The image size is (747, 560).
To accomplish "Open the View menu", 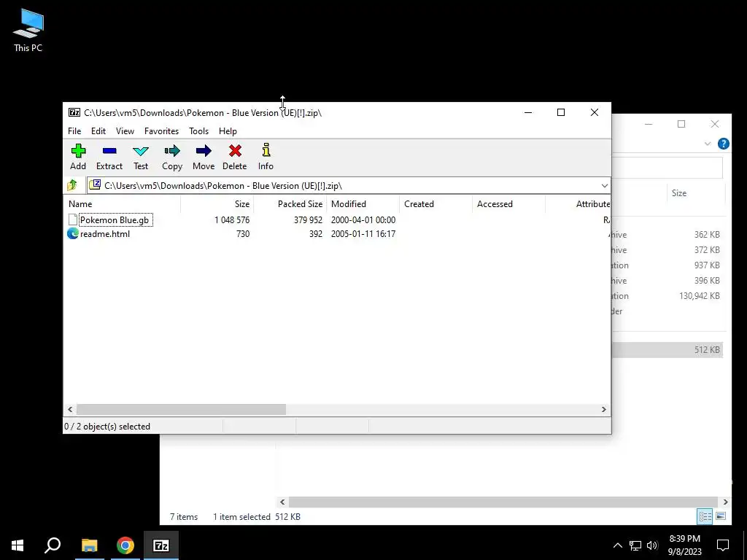I will pos(125,131).
